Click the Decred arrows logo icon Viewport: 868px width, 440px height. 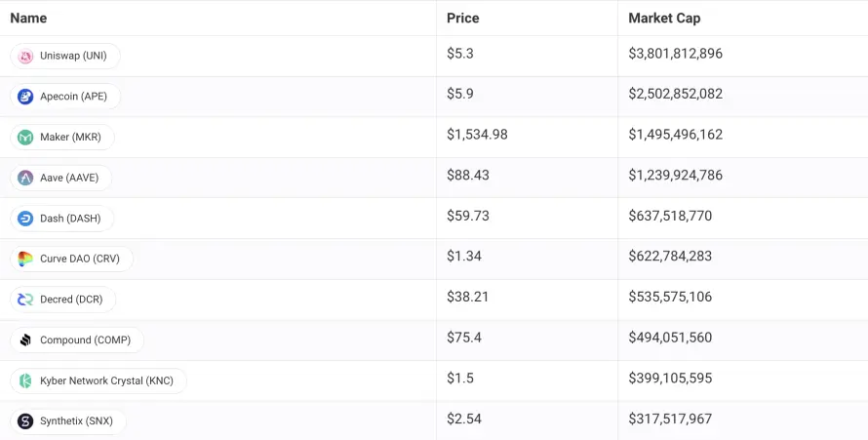point(25,300)
